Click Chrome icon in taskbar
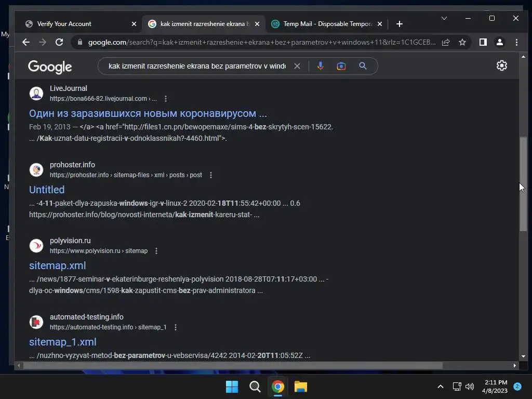This screenshot has width=532, height=399. pyautogui.click(x=277, y=387)
